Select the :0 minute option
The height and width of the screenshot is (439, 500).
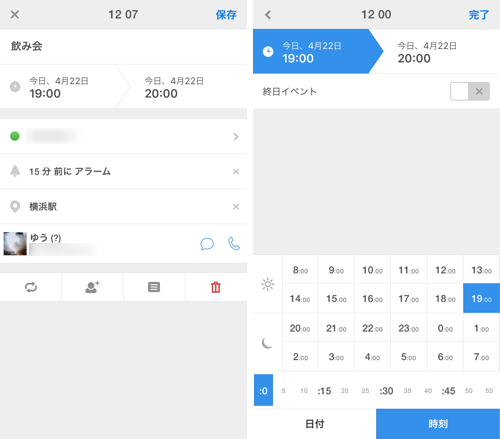pyautogui.click(x=263, y=390)
